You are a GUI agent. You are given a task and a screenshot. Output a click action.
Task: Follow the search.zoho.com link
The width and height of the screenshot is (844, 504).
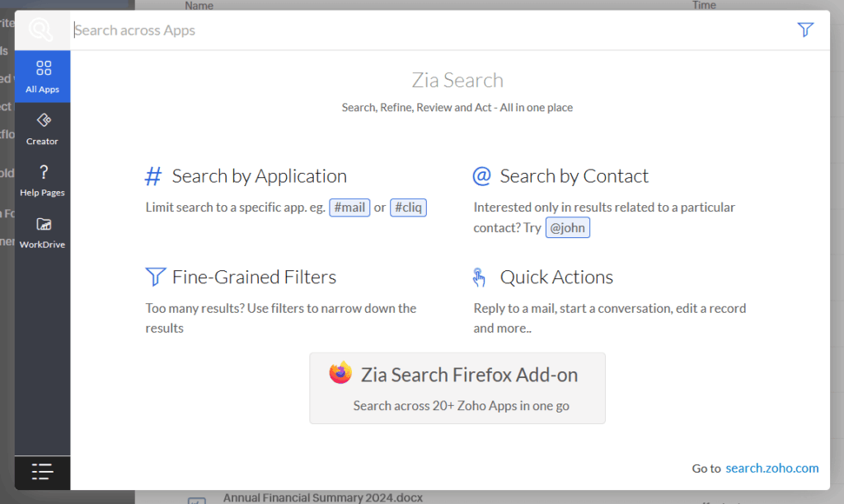pyautogui.click(x=771, y=468)
